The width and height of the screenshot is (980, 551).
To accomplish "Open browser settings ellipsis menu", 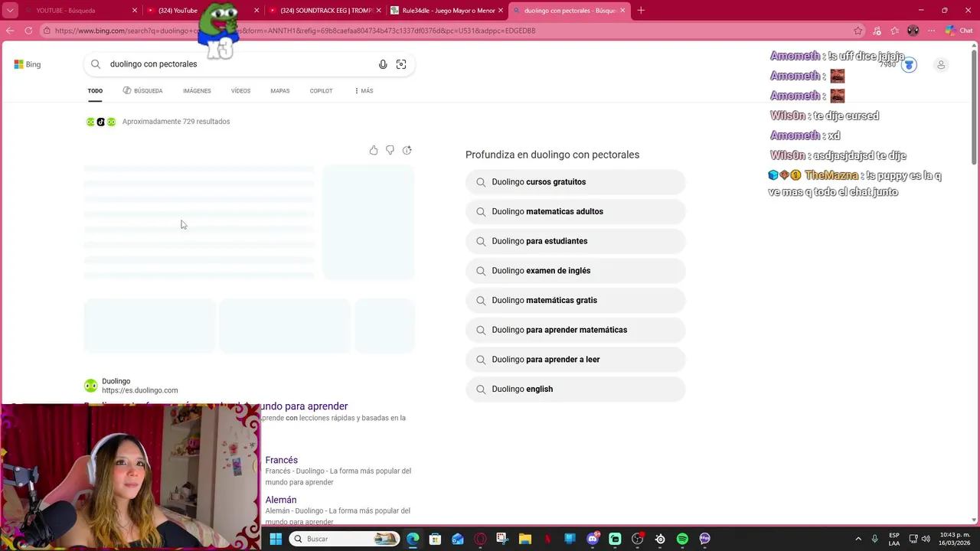I will tap(931, 31).
